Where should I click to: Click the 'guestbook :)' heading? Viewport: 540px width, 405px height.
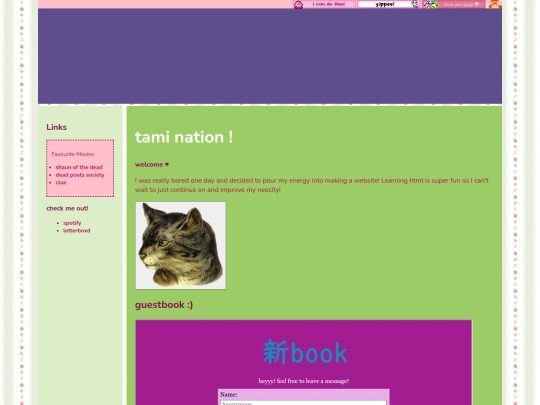tap(164, 305)
